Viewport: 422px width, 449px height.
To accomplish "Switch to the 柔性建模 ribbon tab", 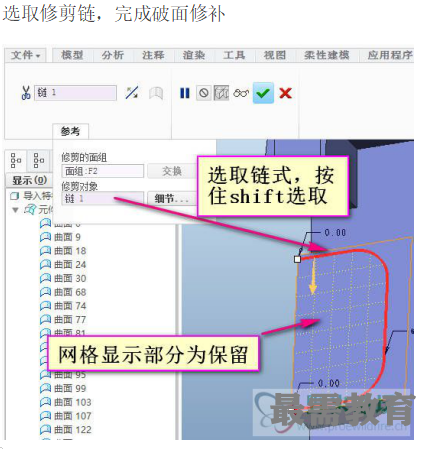I will tap(327, 55).
